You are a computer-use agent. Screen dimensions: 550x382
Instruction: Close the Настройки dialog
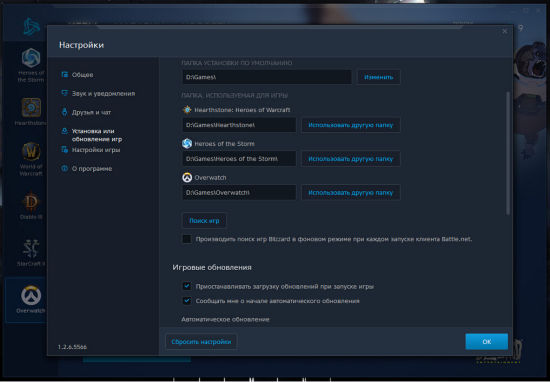click(505, 31)
